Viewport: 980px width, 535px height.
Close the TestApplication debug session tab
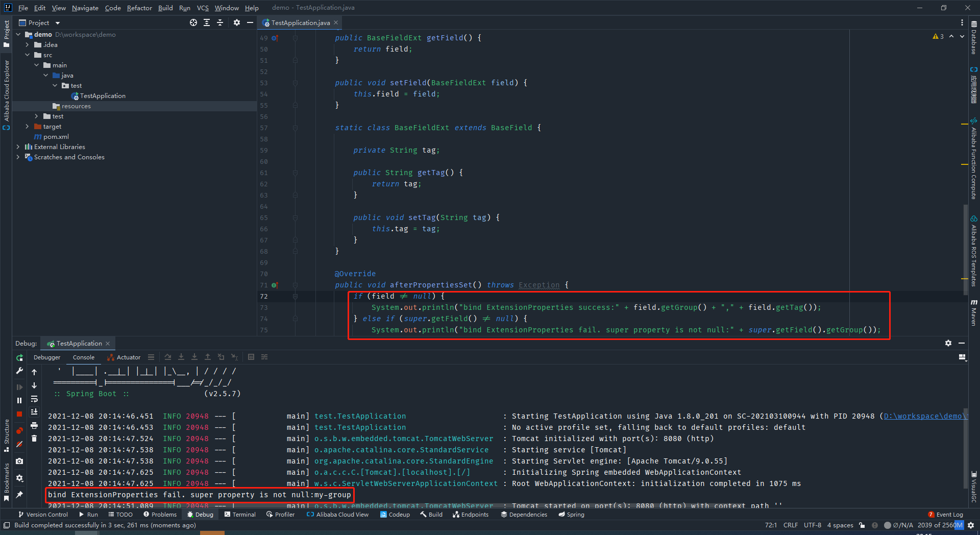(x=108, y=344)
